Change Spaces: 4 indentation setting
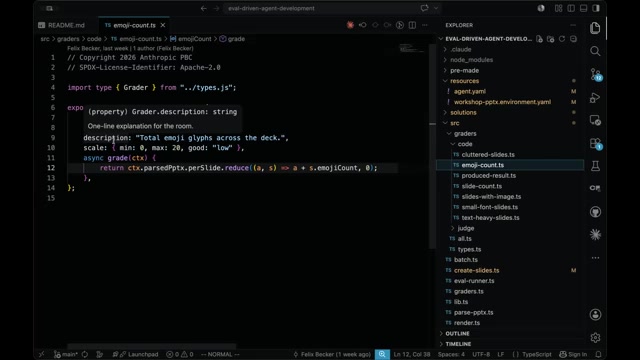Image resolution: width=640 pixels, height=360 pixels. coord(451,354)
